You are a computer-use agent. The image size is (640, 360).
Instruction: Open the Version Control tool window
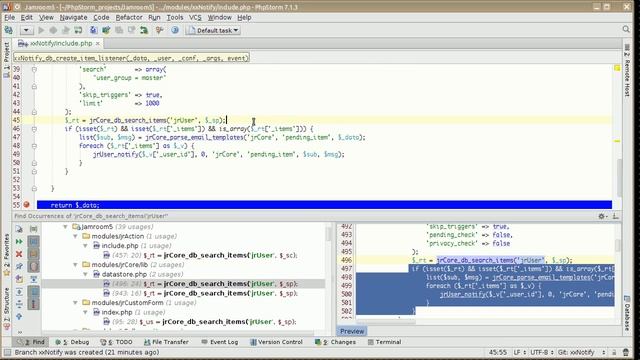coord(276,342)
